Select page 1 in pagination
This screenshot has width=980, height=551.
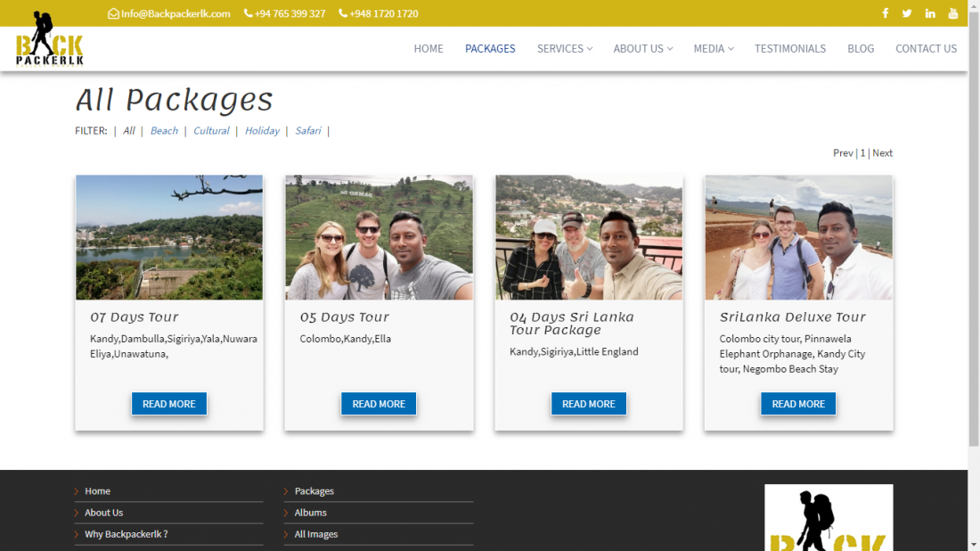[862, 153]
